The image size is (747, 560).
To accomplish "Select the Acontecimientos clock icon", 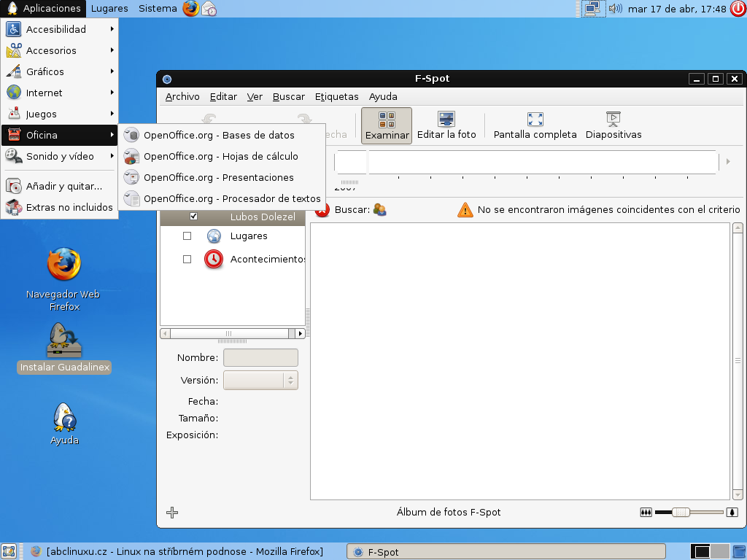I will click(214, 259).
